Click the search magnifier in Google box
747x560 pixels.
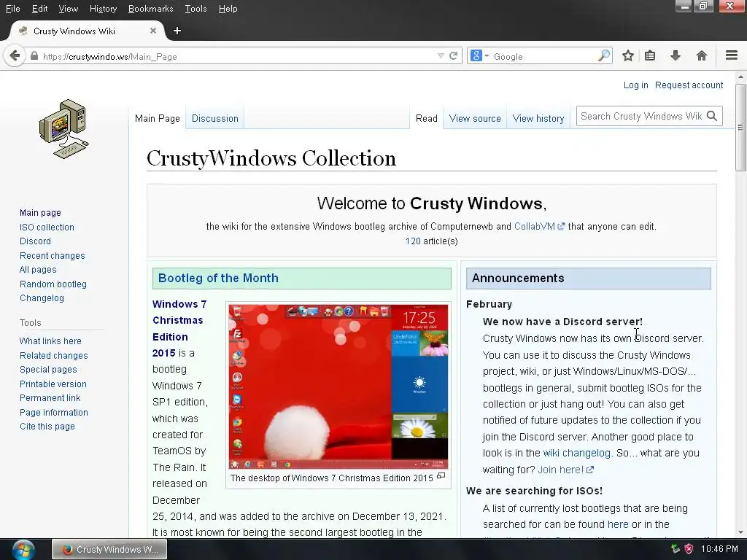(x=603, y=56)
